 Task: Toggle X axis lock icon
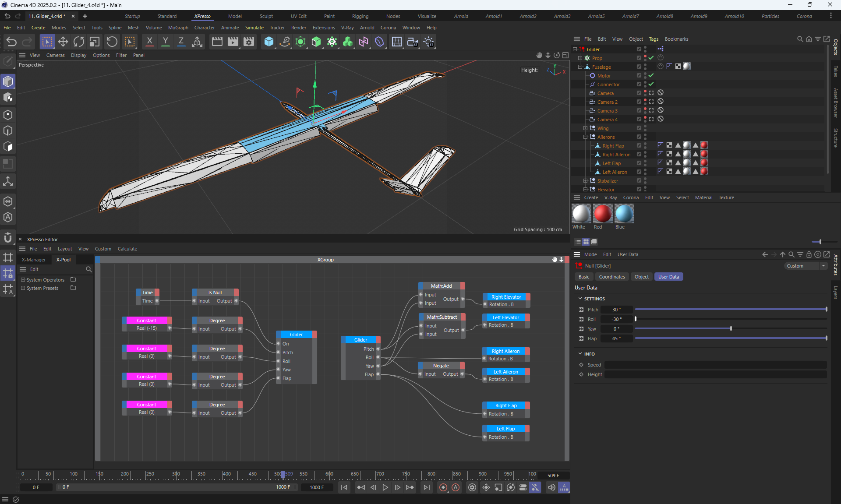pyautogui.click(x=149, y=42)
